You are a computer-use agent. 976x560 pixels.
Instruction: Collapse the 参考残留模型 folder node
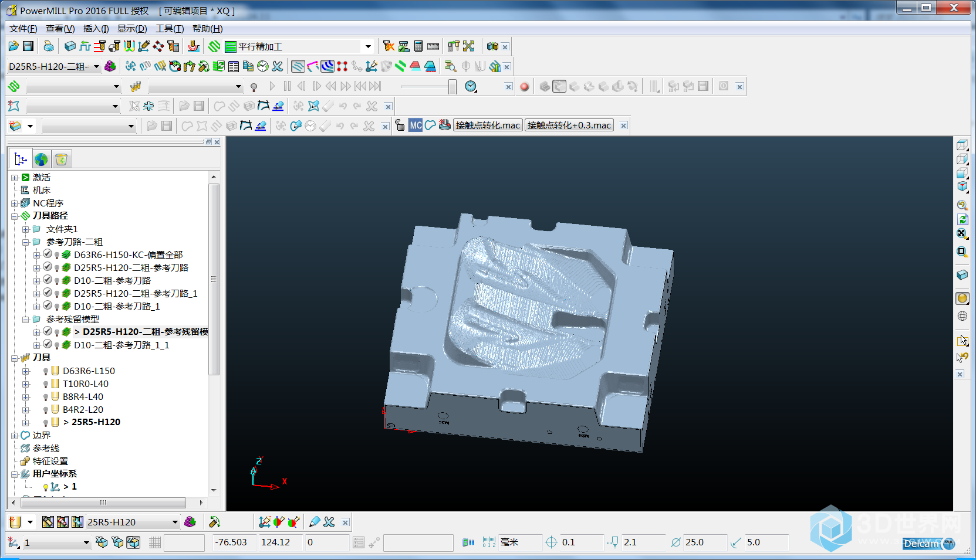click(26, 320)
